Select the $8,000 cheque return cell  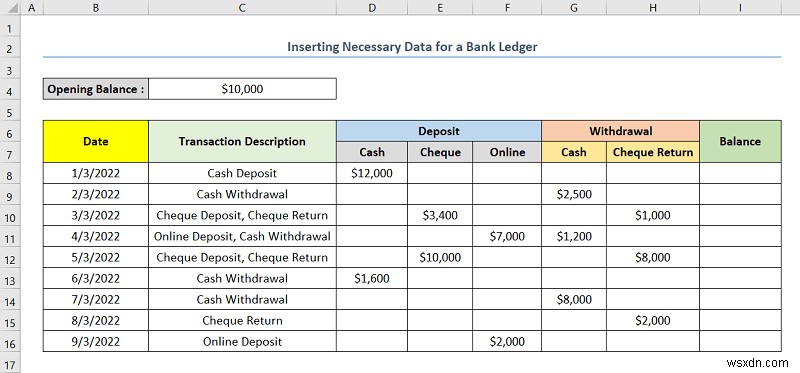(653, 257)
